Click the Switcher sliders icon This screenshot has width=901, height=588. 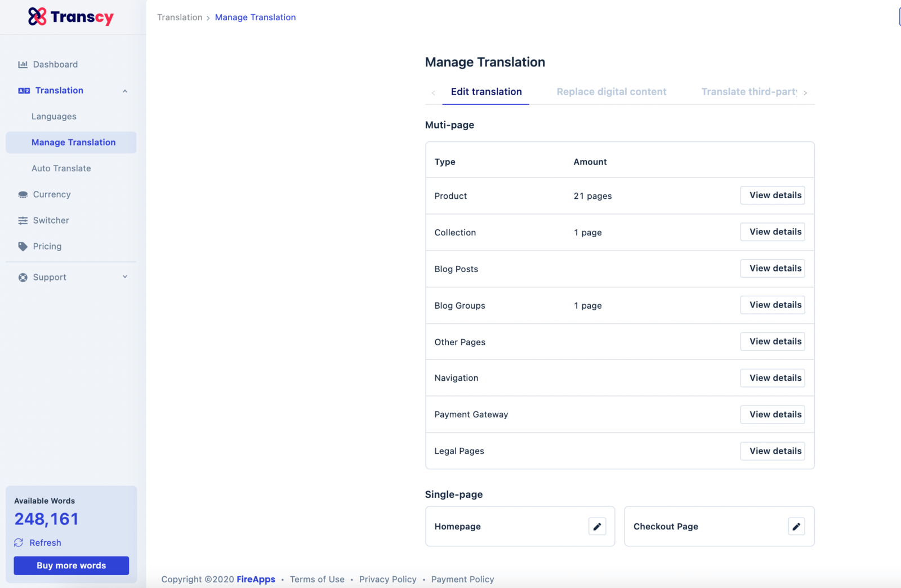23,220
